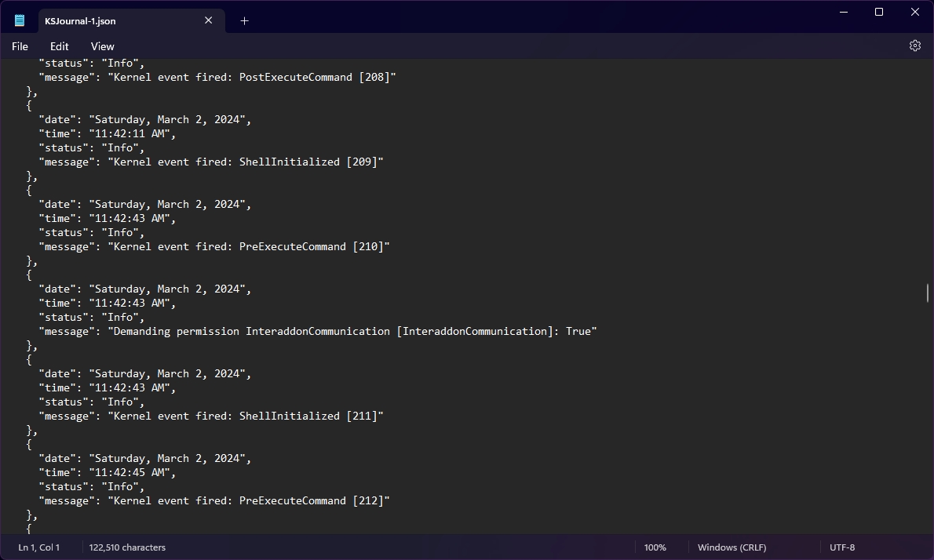Click Ln 1, Col 1 position indicator
Screen dimensions: 934x560
(x=39, y=547)
